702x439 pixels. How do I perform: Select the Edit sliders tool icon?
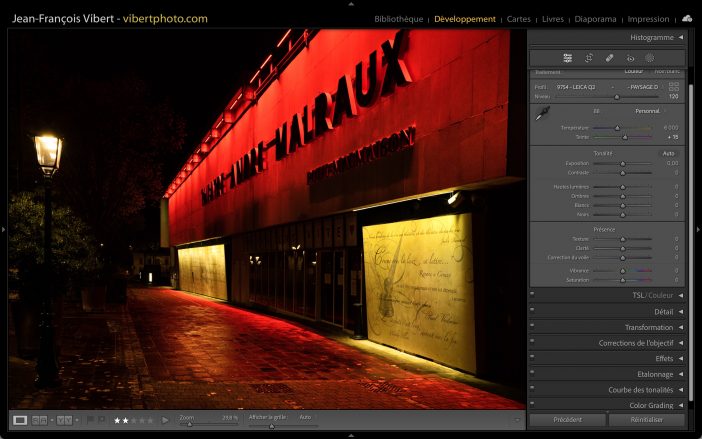pyautogui.click(x=567, y=58)
